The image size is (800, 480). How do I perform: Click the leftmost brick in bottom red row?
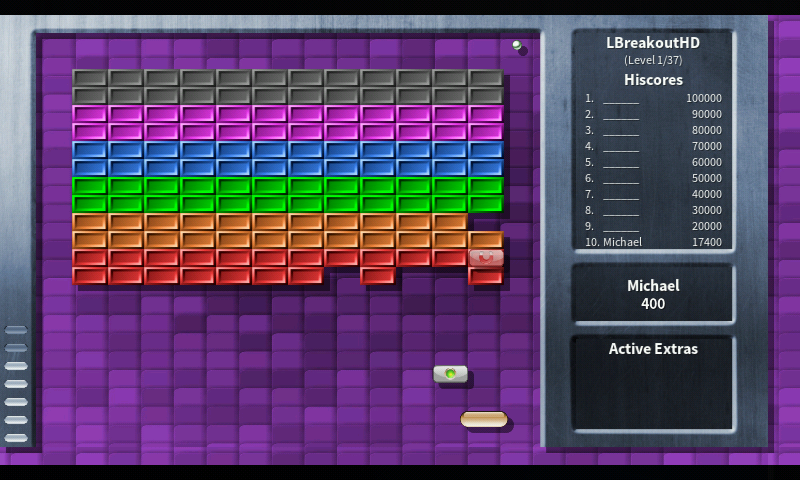(90, 275)
